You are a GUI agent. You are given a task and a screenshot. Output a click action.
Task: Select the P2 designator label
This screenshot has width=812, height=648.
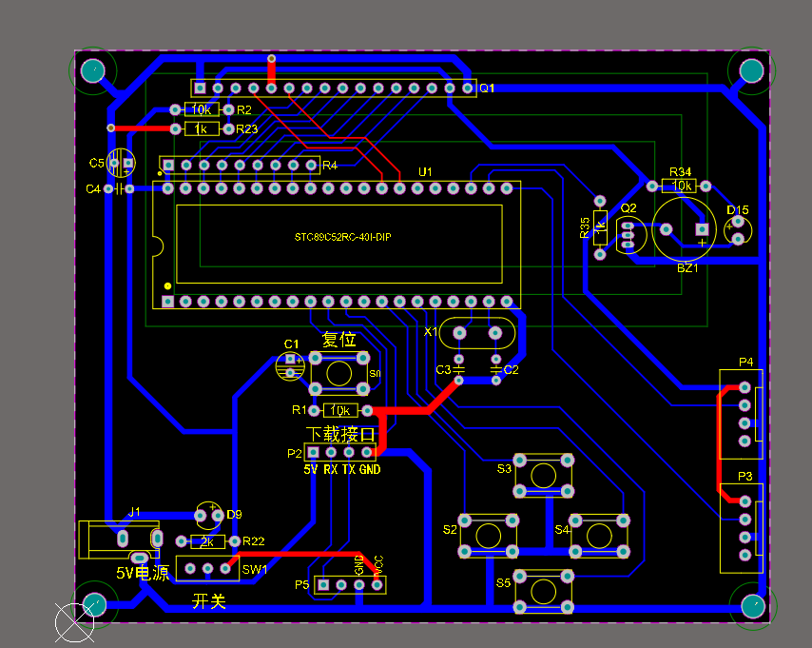(295, 454)
